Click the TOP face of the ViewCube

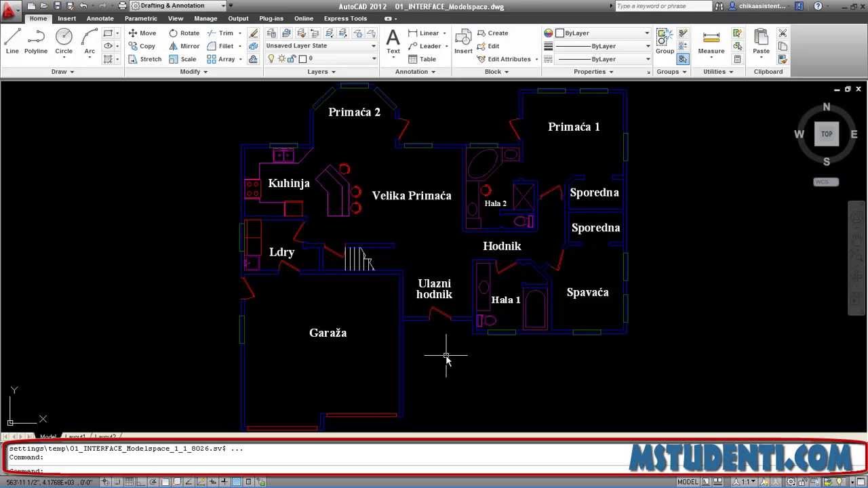(827, 134)
